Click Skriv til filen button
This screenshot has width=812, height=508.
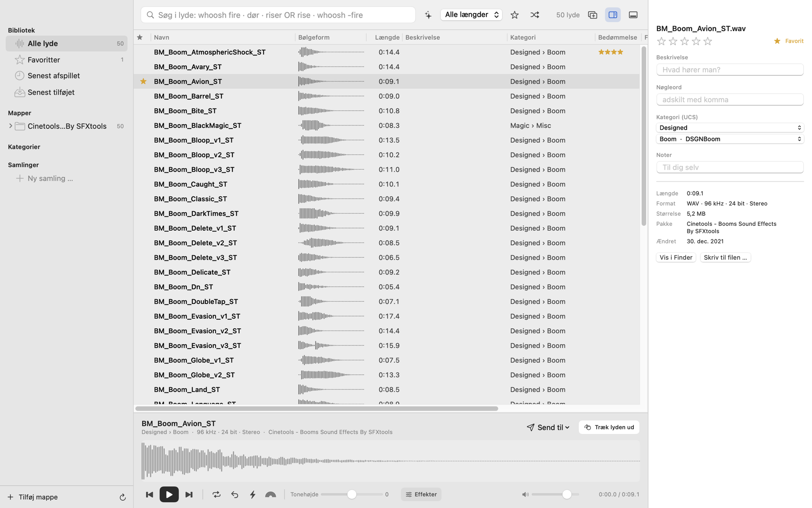tap(725, 257)
